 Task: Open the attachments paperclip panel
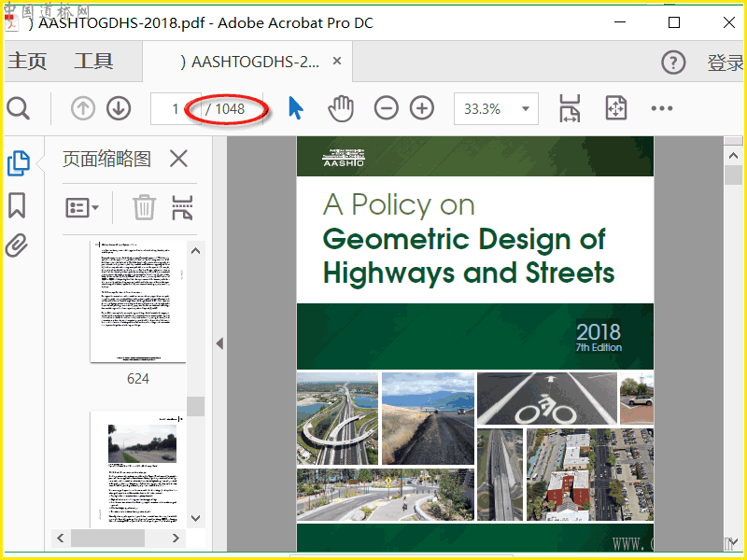click(x=17, y=245)
